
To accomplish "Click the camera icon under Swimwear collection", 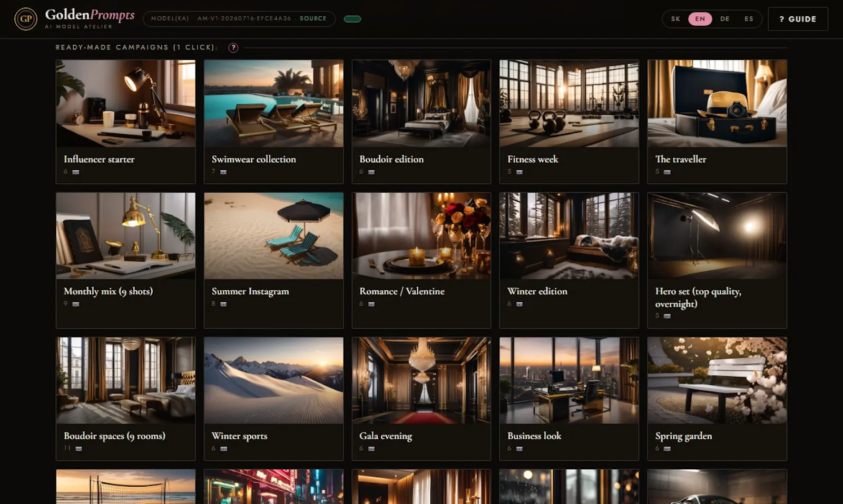I will click(223, 172).
